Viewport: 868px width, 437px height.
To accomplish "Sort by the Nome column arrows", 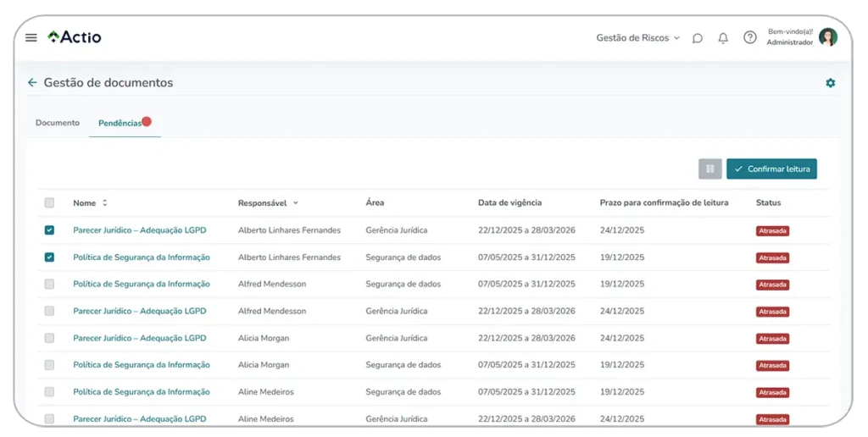I will [x=105, y=203].
